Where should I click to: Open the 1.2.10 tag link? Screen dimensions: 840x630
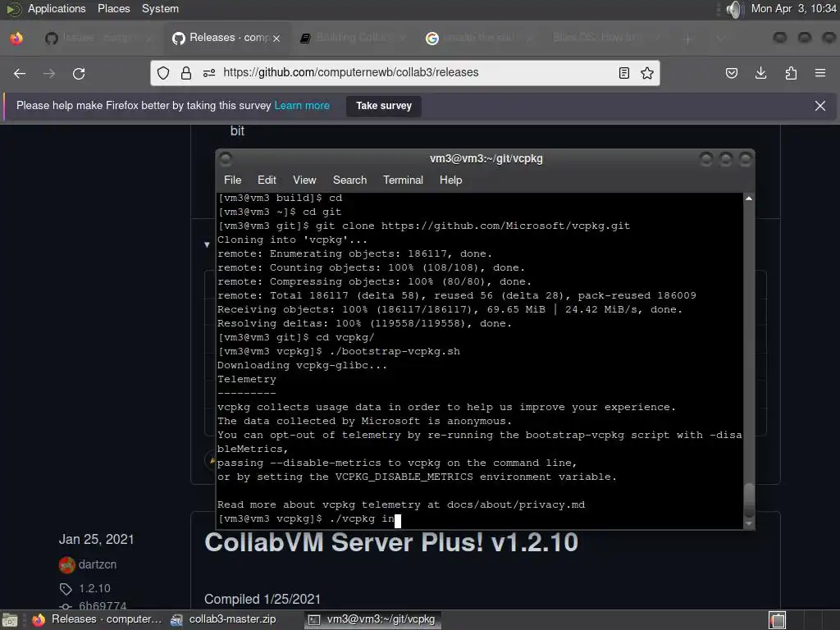[95, 589]
